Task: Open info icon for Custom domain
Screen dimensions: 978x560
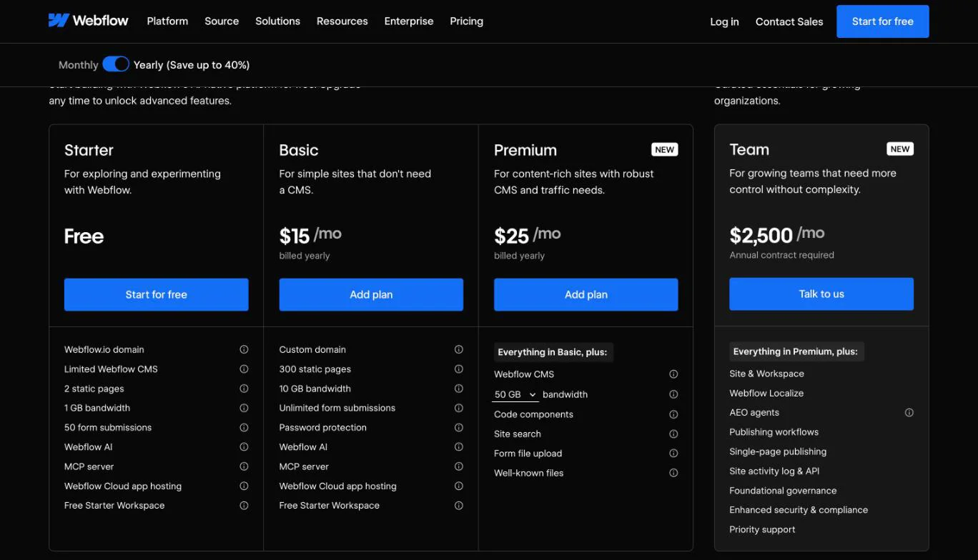Action: pyautogui.click(x=459, y=349)
